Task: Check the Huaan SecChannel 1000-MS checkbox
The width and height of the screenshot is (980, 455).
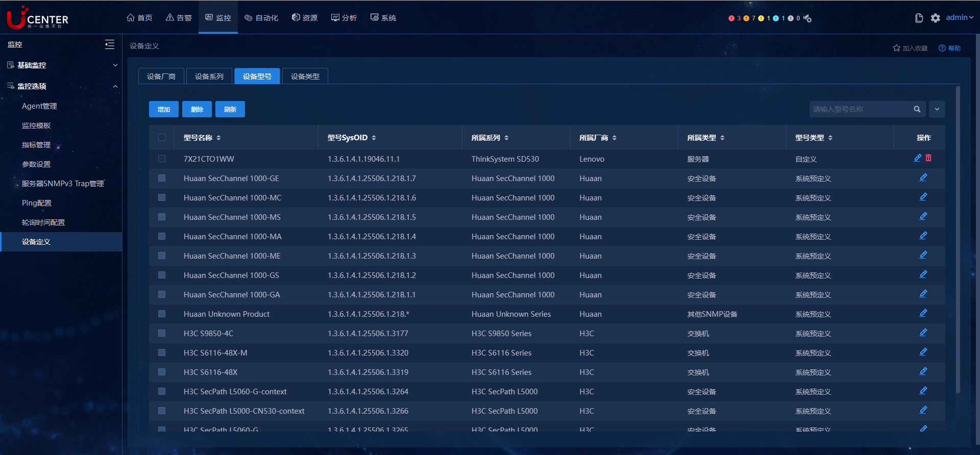Action: pos(162,217)
